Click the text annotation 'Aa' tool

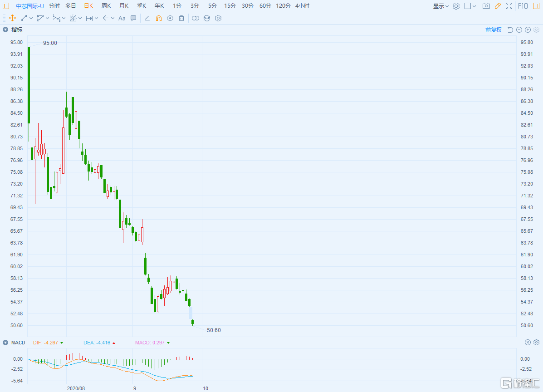[x=122, y=18]
